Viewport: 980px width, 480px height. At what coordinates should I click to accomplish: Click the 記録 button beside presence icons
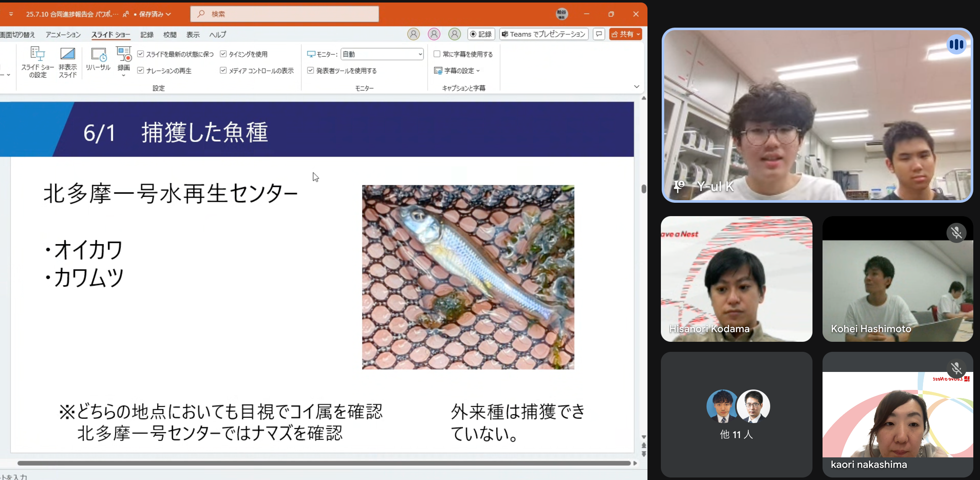(x=481, y=34)
